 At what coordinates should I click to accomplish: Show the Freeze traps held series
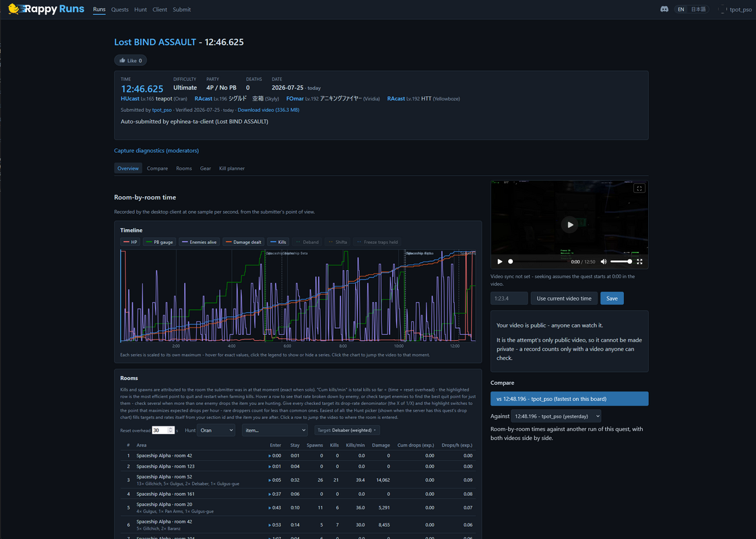pos(377,242)
